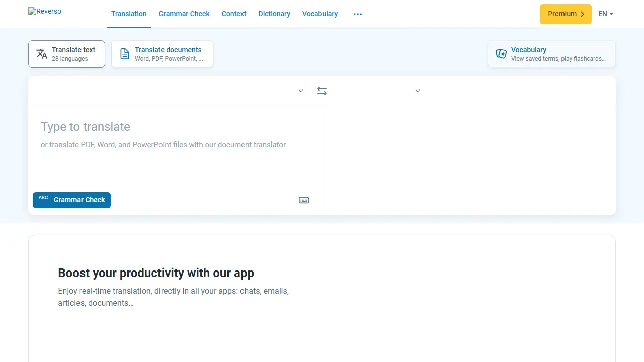The width and height of the screenshot is (644, 362).
Task: Go to the Dictionary tab
Action: tap(274, 14)
